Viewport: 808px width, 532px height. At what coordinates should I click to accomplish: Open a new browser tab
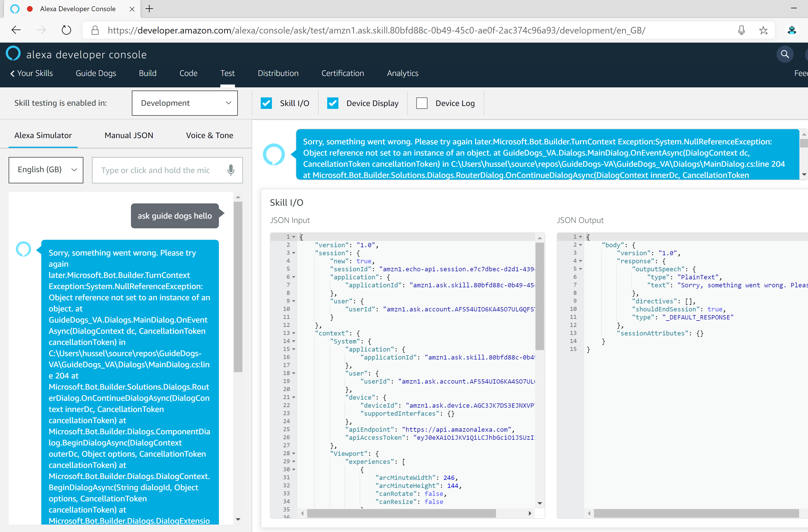pyautogui.click(x=149, y=9)
